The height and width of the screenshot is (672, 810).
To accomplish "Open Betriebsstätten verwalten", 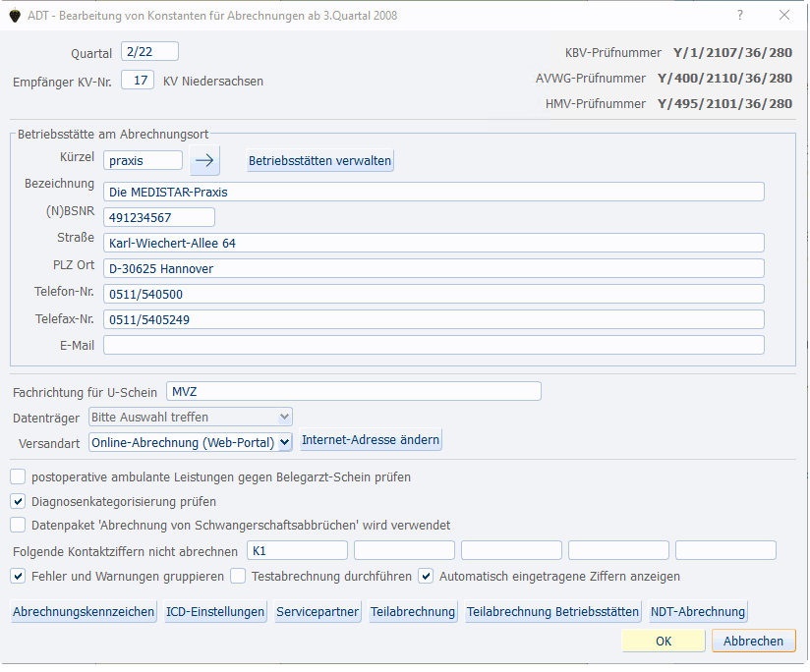I will pos(318,159).
